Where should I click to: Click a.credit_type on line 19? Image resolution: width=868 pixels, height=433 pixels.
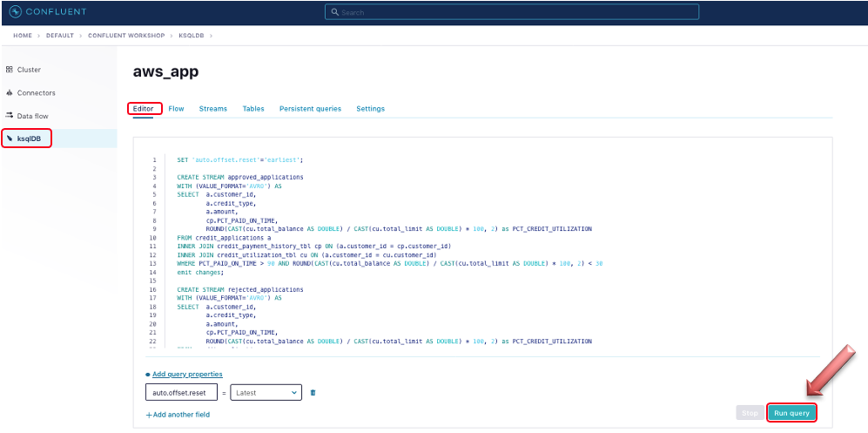[231, 315]
